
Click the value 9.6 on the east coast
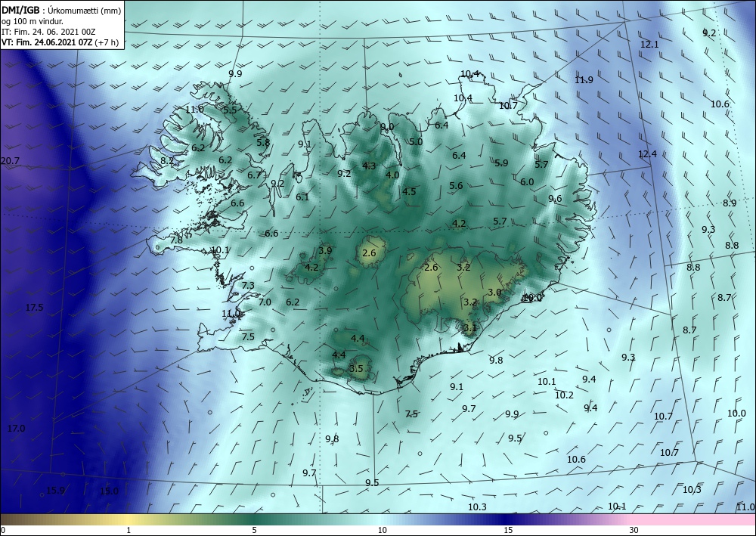point(556,199)
